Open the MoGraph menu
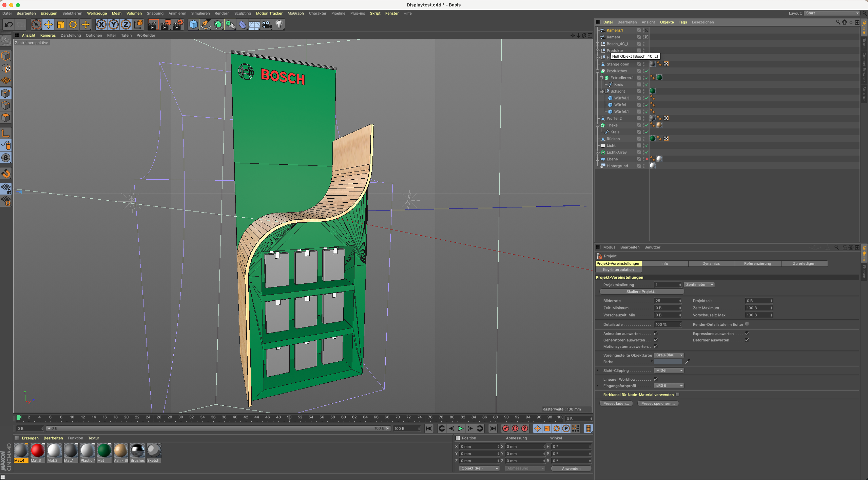868x480 pixels. [295, 14]
